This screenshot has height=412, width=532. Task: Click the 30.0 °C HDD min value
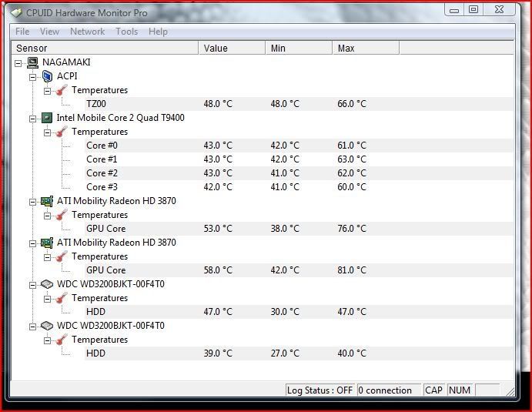pyautogui.click(x=285, y=312)
